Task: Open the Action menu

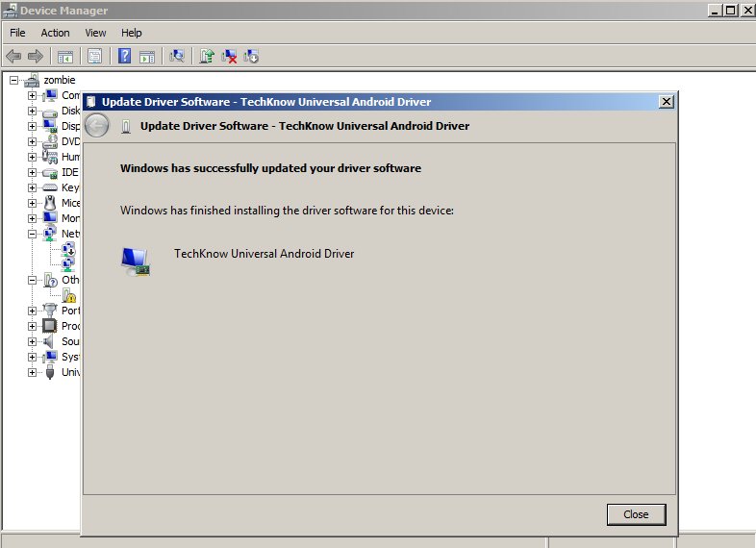Action: (55, 33)
